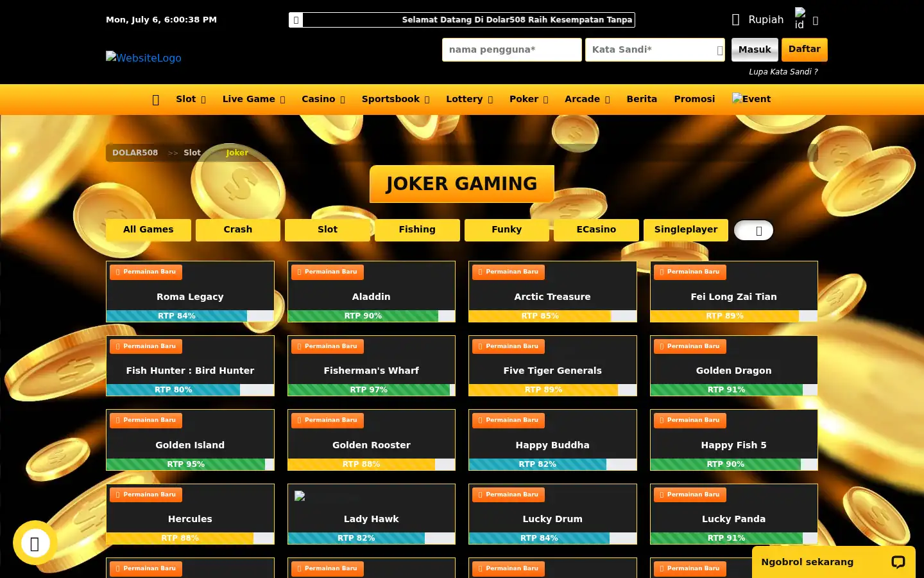
Task: Click the DOLAR508 breadcrumb link
Action: 135,153
